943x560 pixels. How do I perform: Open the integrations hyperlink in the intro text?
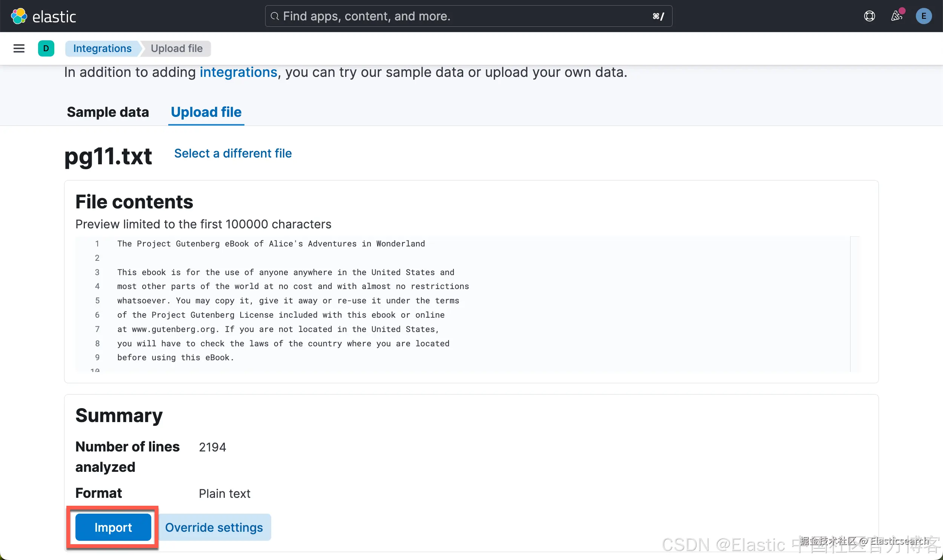point(238,72)
